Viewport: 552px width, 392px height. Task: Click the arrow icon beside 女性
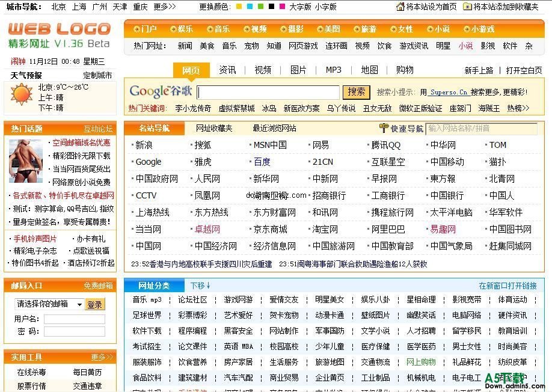[393, 29]
